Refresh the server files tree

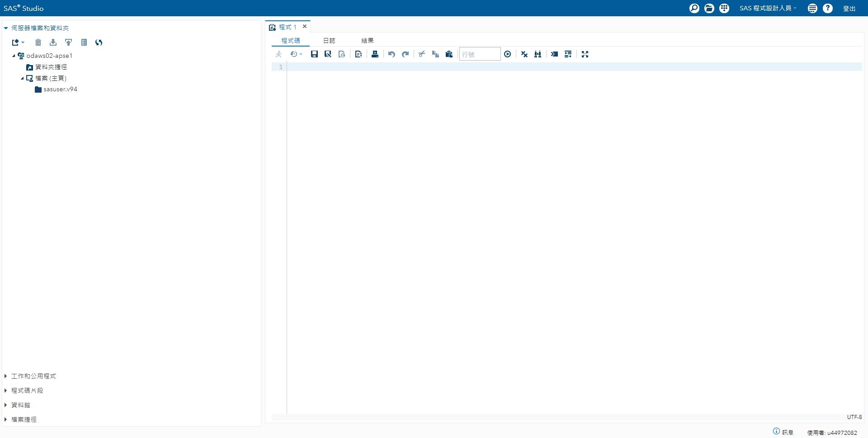pyautogui.click(x=99, y=42)
